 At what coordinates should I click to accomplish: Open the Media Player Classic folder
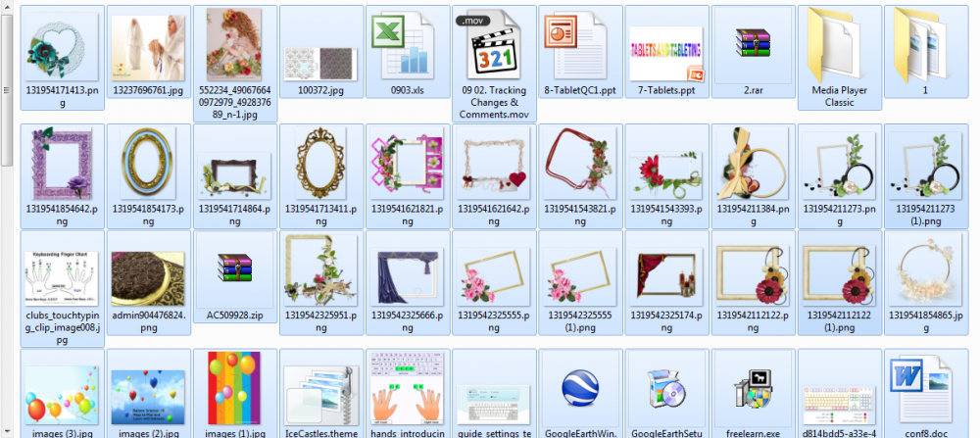(x=839, y=44)
